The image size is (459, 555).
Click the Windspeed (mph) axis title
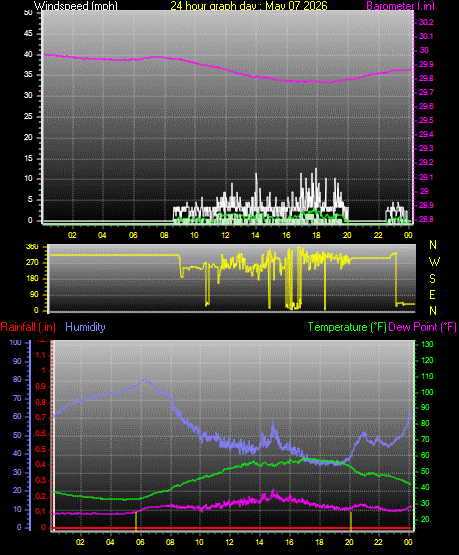[75, 6]
